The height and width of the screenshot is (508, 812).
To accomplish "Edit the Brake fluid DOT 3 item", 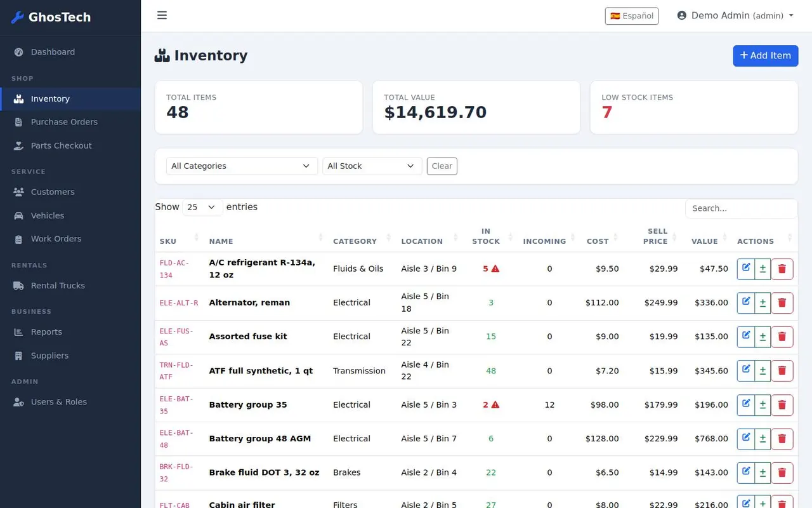I will tap(746, 473).
